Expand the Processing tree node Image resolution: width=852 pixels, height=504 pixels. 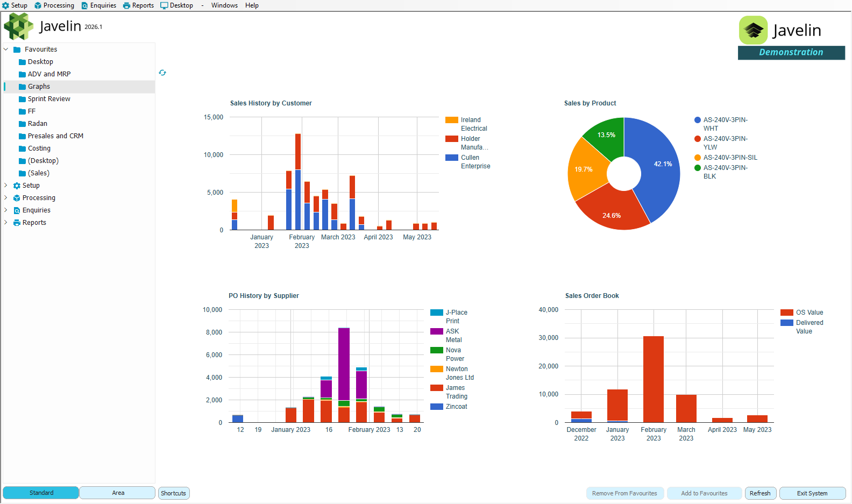tap(6, 198)
